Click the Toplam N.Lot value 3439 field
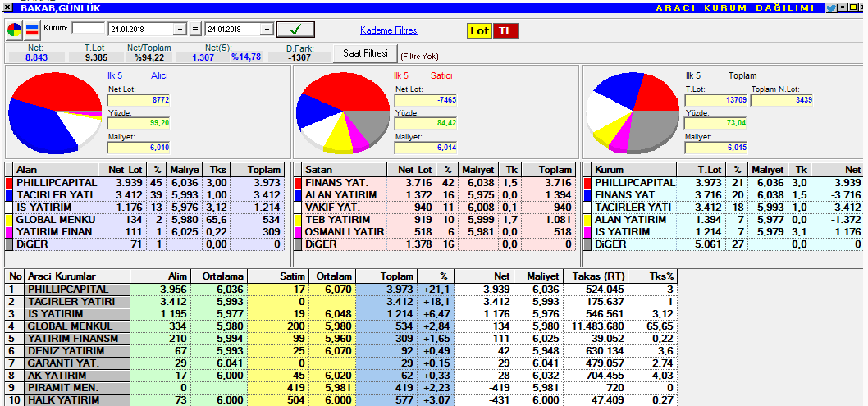 782,100
